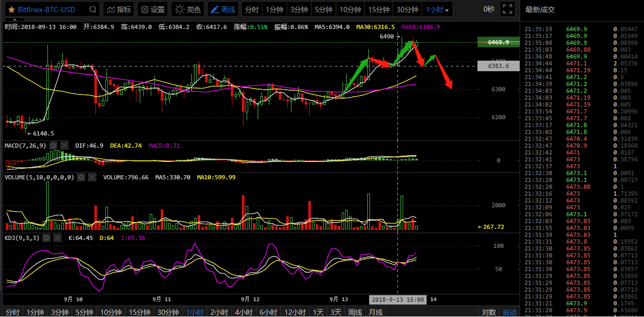Choose 1小时 in the bottom interval bar
Viewport: 644px width, 317px height.
pyautogui.click(x=195, y=312)
